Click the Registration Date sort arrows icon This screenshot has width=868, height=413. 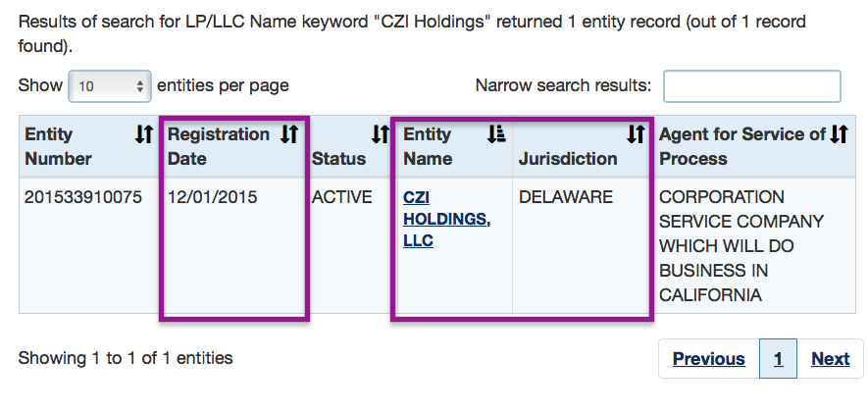pyautogui.click(x=288, y=135)
